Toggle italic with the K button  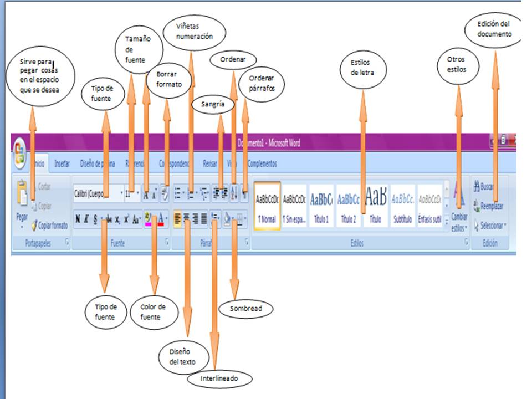pyautogui.click(x=86, y=219)
